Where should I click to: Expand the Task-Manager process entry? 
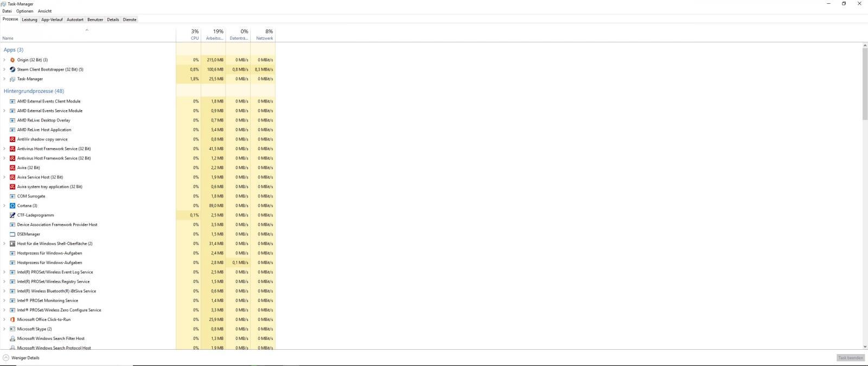click(4, 79)
